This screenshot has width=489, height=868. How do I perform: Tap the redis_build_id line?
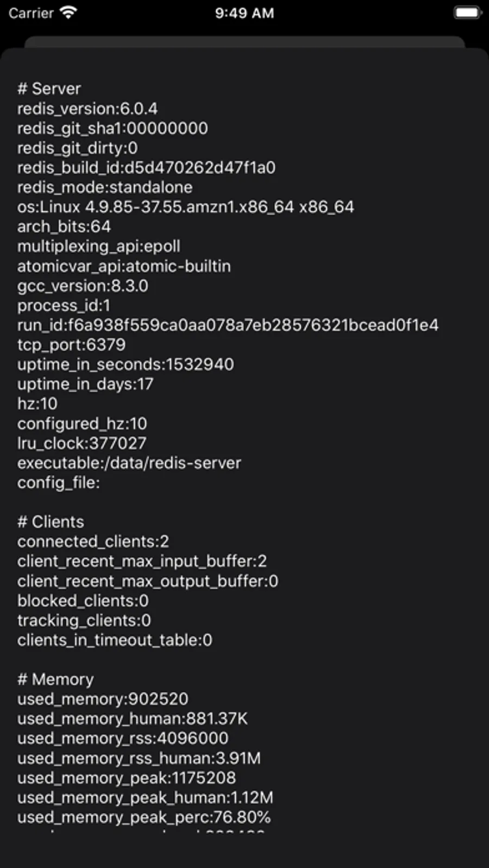tap(146, 167)
